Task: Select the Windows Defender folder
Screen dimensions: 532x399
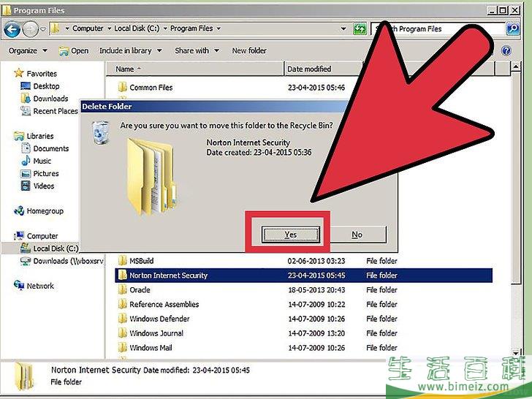Action: coord(159,319)
